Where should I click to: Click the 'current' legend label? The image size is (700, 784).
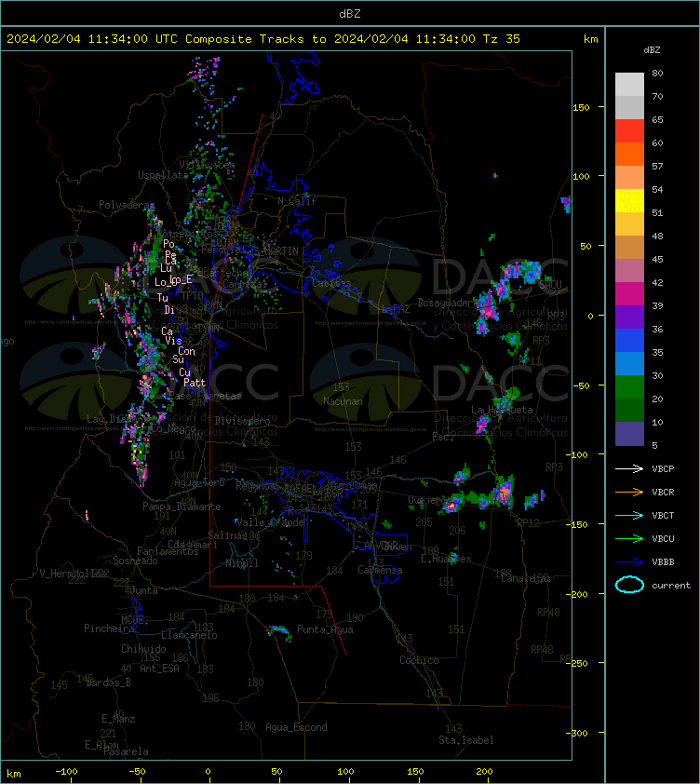pos(671,586)
